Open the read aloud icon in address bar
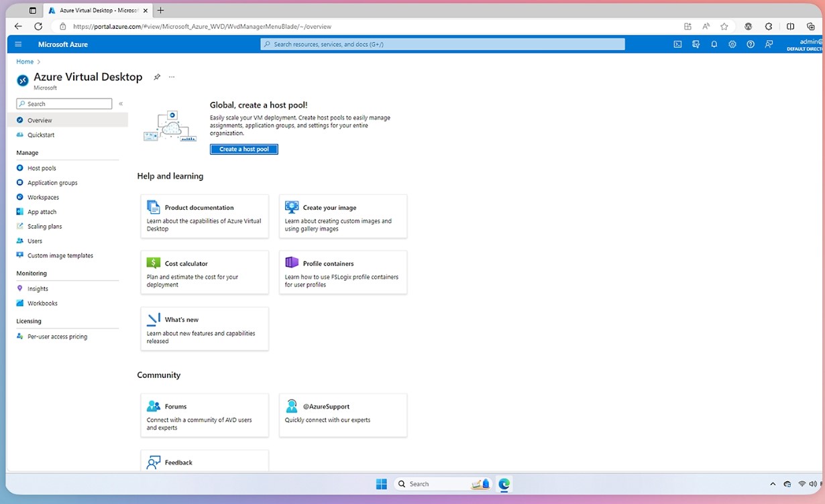 pyautogui.click(x=706, y=26)
